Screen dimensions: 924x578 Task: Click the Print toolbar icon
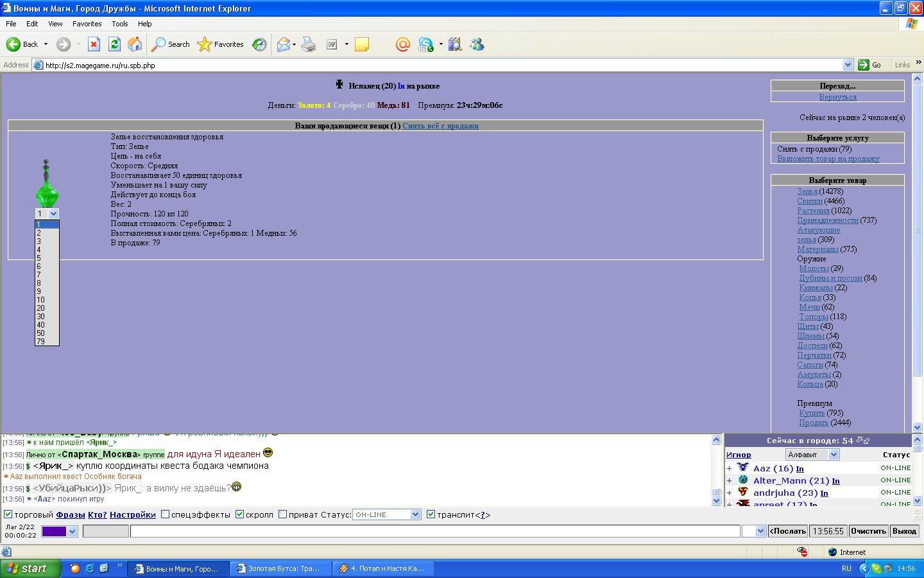click(309, 44)
